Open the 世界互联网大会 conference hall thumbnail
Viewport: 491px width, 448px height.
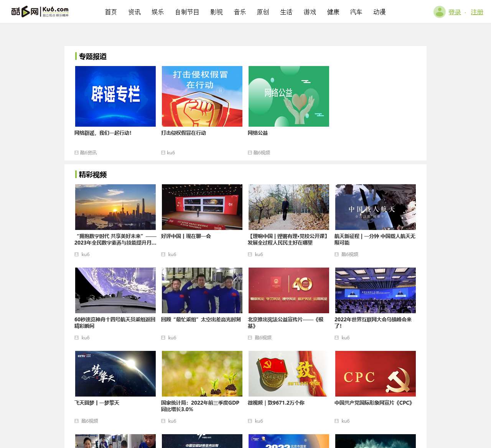click(376, 290)
